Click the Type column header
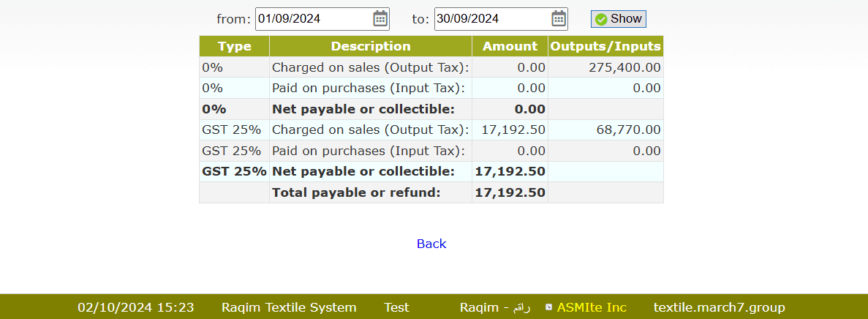 [x=235, y=46]
